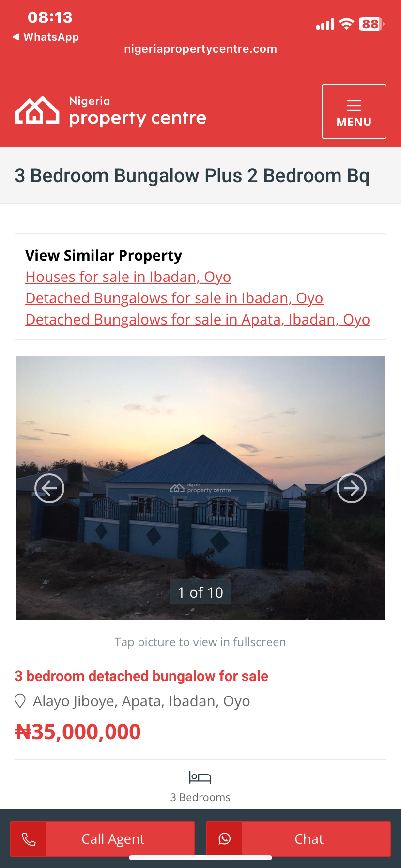Click the 3 bedroom detached bungalow heading

click(x=141, y=676)
